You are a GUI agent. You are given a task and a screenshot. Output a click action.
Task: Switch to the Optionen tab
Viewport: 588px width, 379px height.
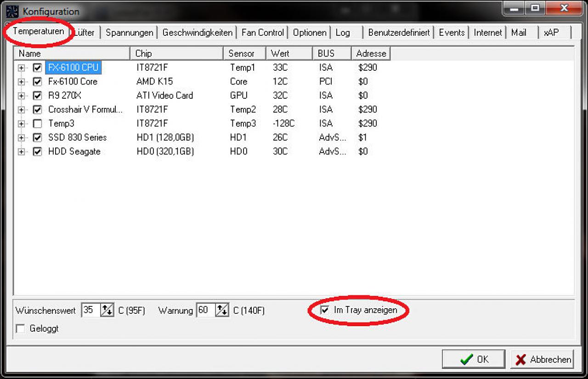tap(310, 33)
